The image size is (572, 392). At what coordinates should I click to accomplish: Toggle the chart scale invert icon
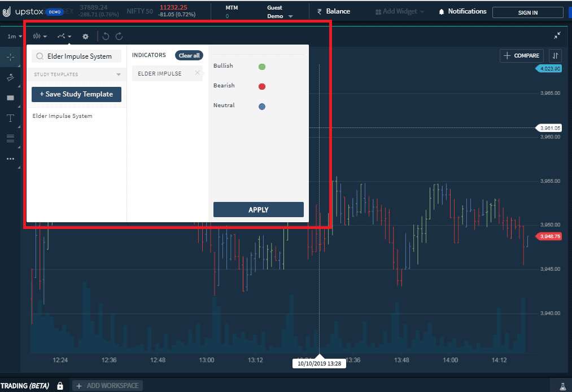point(555,56)
